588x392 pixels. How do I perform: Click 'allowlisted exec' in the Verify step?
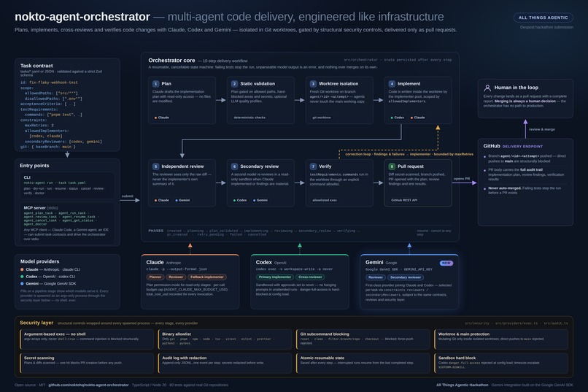coord(325,200)
